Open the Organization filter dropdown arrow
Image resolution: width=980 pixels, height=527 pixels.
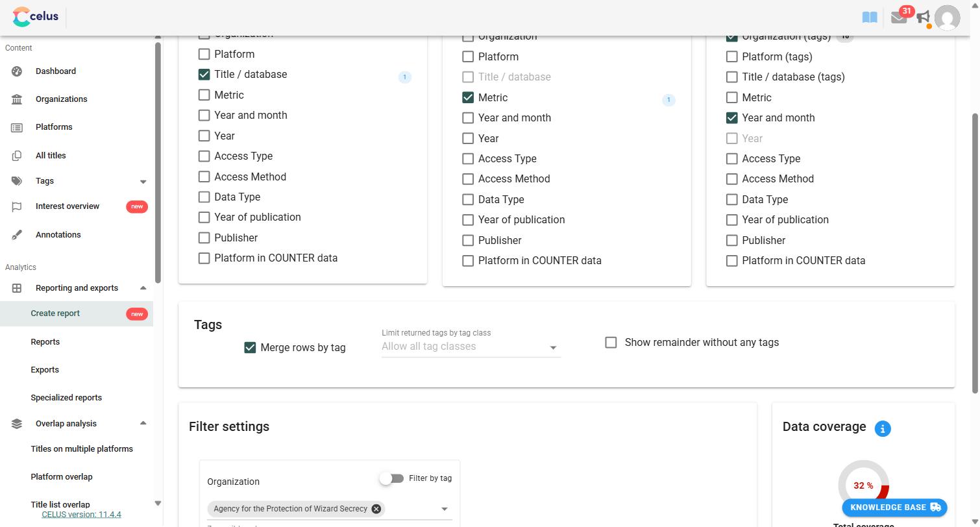tap(445, 509)
